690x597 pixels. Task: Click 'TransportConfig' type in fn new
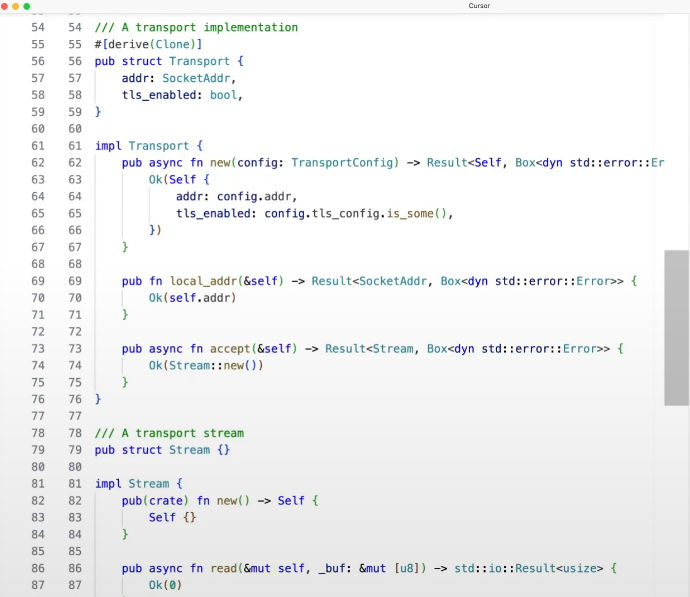click(x=342, y=163)
